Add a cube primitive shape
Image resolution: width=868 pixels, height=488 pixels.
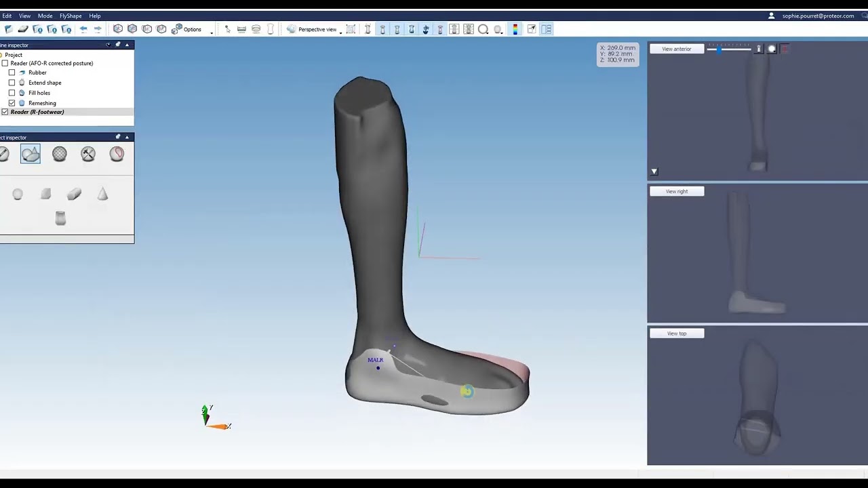[45, 195]
